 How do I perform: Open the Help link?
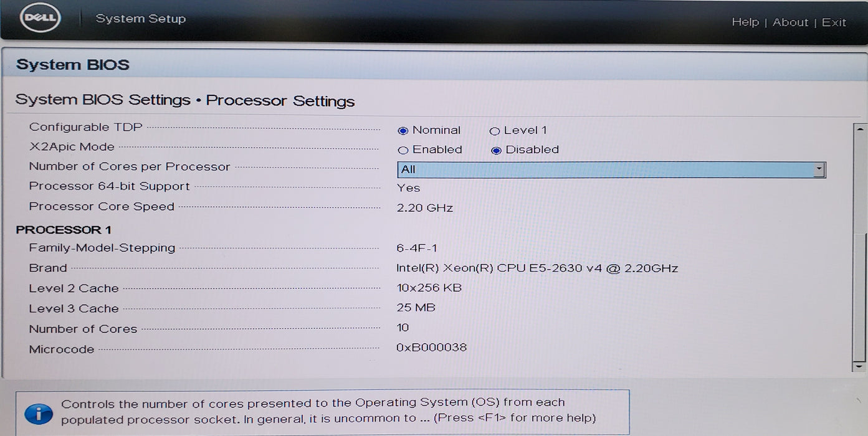(745, 22)
